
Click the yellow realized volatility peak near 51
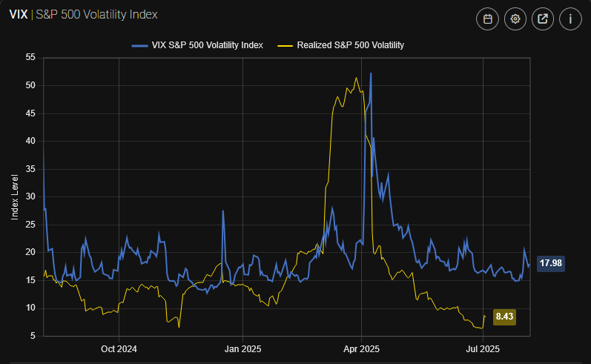tap(356, 78)
